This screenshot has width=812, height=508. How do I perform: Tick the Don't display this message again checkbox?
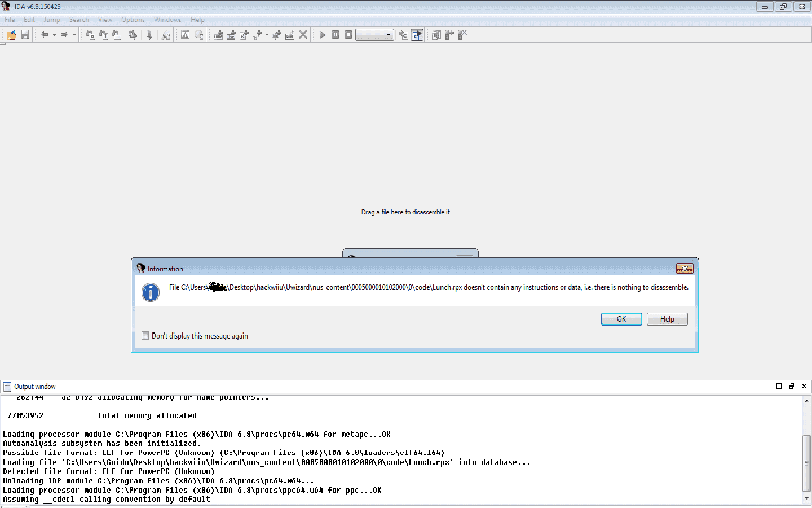(145, 335)
